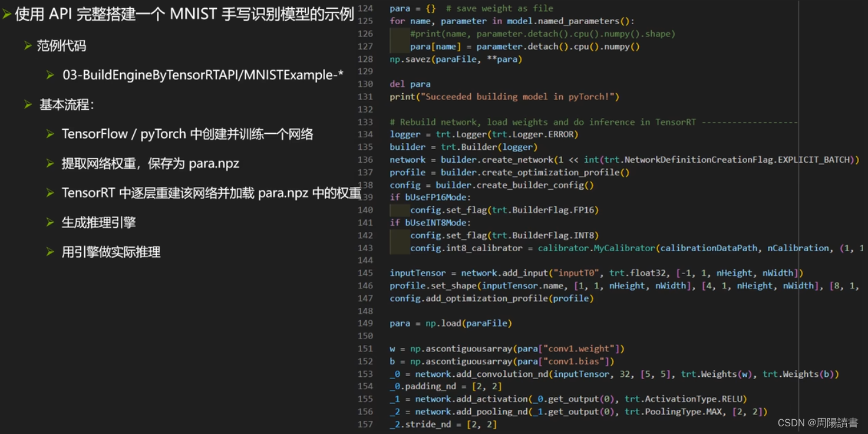The height and width of the screenshot is (434, 868).
Task: Click the w = np.ascontiguousarray conv1.weight line
Action: (507, 348)
